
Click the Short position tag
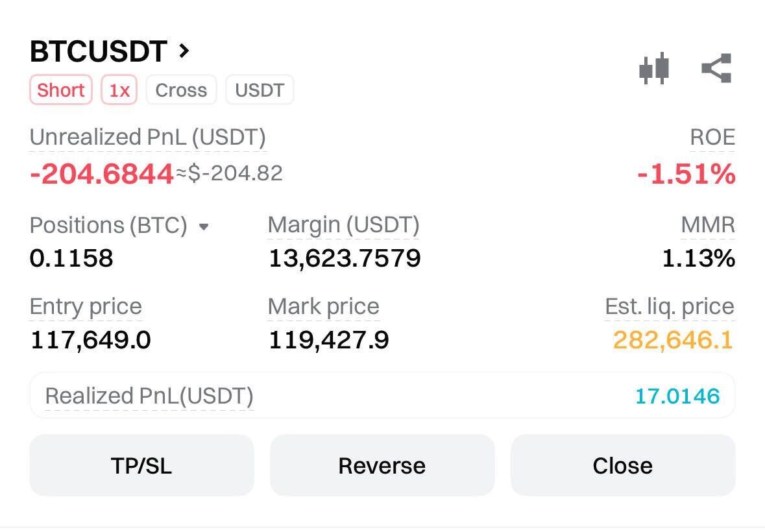[x=60, y=90]
